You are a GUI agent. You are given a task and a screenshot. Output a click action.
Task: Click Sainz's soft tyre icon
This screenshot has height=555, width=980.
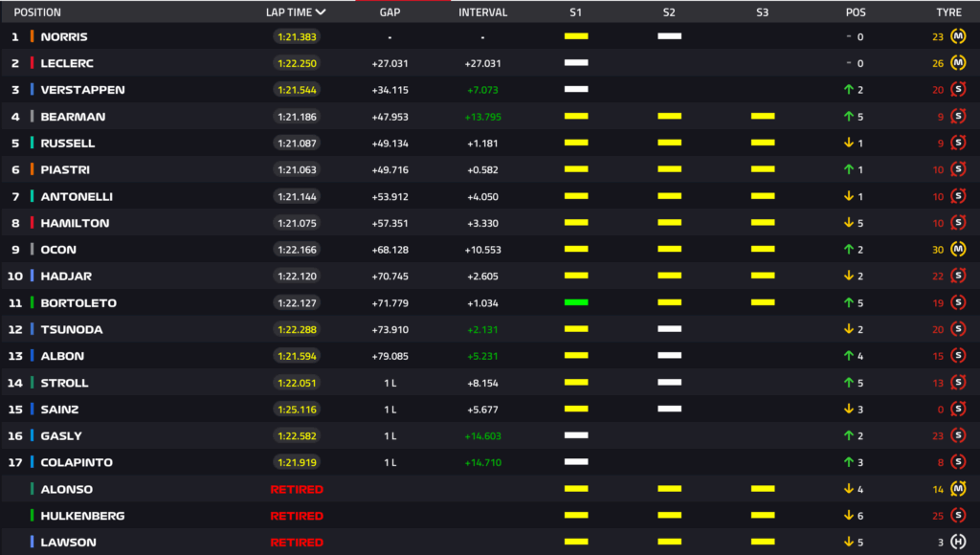[x=958, y=410]
